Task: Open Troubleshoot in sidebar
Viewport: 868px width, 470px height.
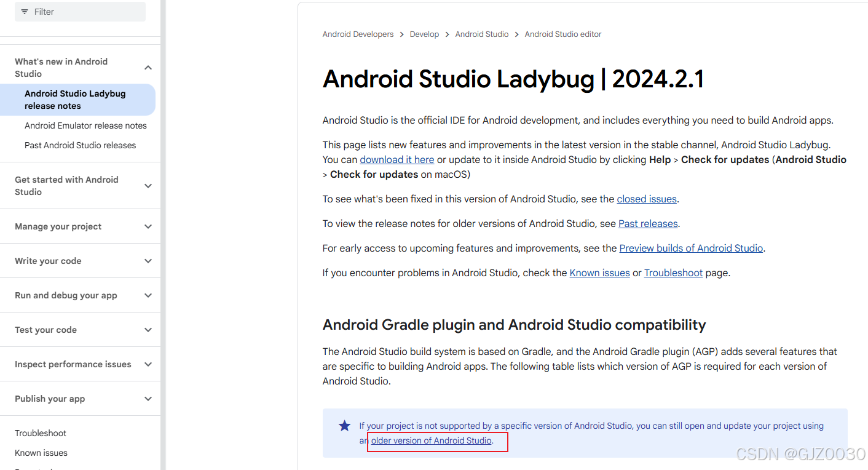Action: coord(41,433)
